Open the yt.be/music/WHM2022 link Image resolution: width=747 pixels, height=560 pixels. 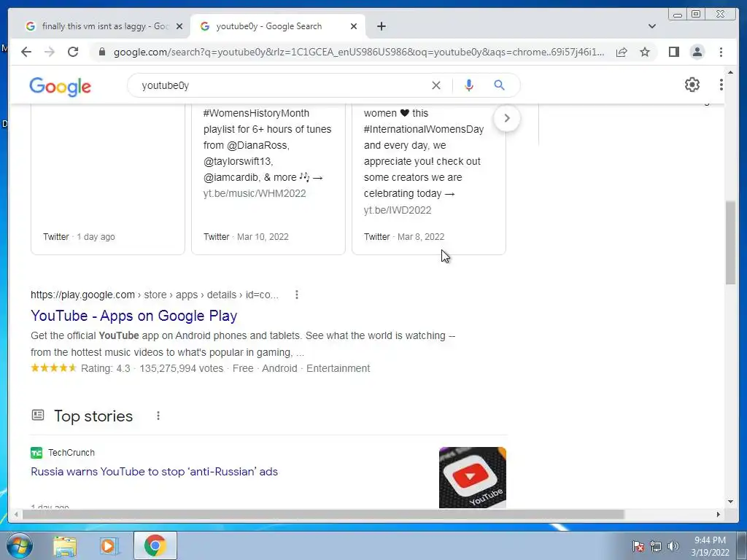pos(255,193)
